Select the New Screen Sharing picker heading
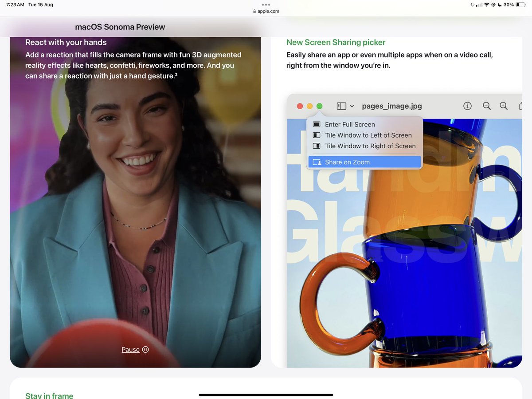 click(336, 42)
